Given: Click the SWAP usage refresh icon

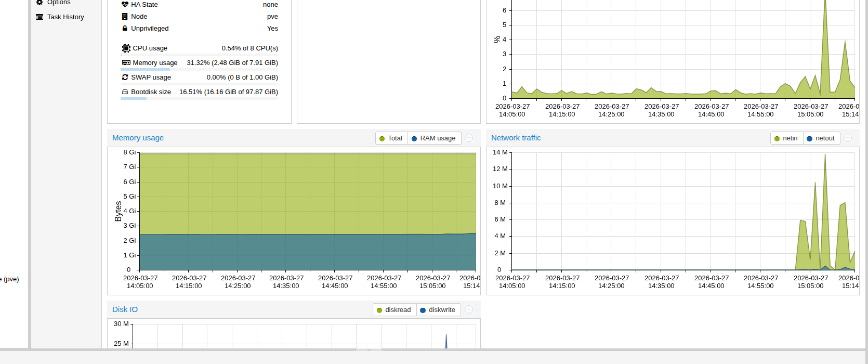Looking at the screenshot, I should coord(125,77).
